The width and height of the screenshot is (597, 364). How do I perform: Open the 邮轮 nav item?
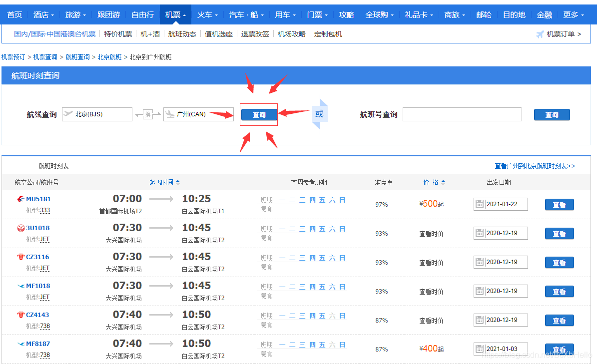click(x=484, y=15)
